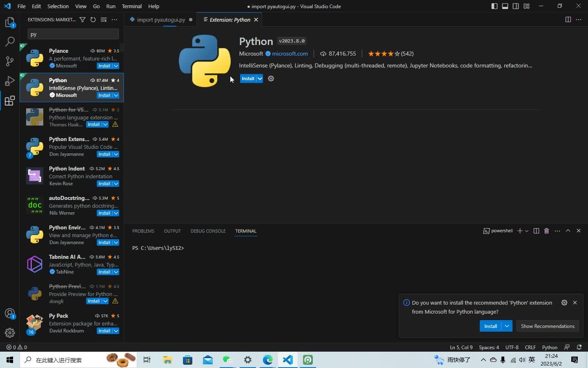Maximize the panel size chevron
This screenshot has height=368, width=588.
tap(568, 231)
